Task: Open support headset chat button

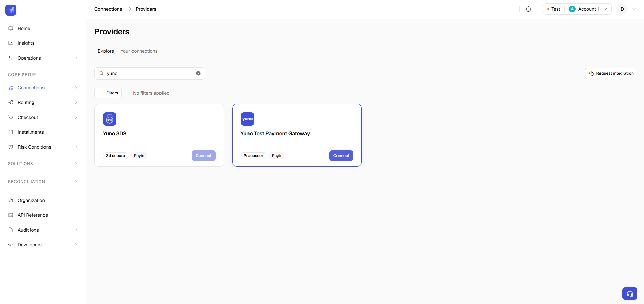Action: [630, 294]
